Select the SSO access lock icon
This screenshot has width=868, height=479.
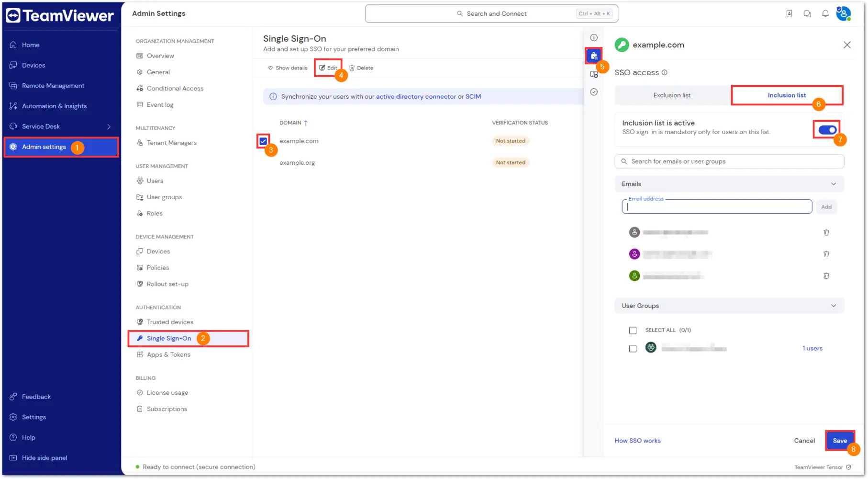[594, 56]
